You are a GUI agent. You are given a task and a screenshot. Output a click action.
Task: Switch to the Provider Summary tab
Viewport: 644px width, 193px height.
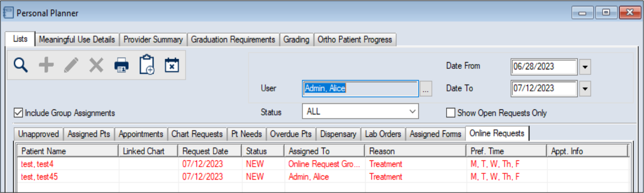[153, 40]
